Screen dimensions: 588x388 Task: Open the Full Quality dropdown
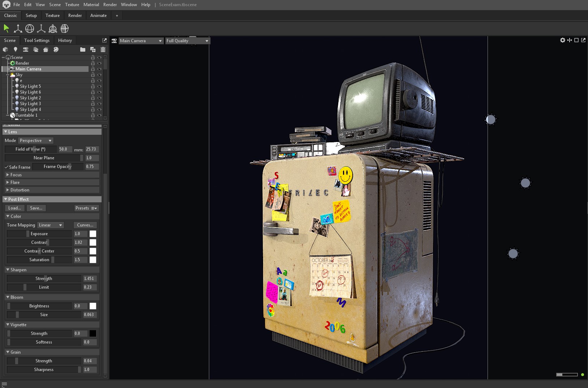click(x=187, y=41)
